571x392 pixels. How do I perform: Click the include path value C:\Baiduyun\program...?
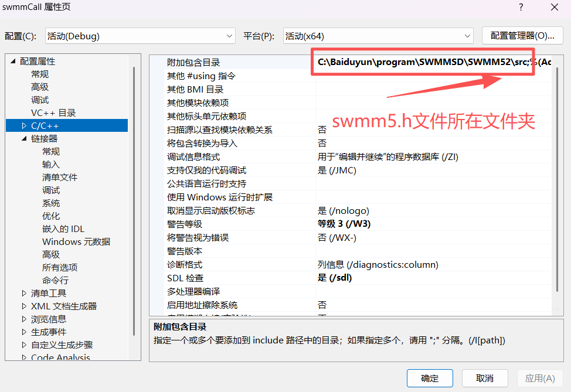[x=434, y=62]
